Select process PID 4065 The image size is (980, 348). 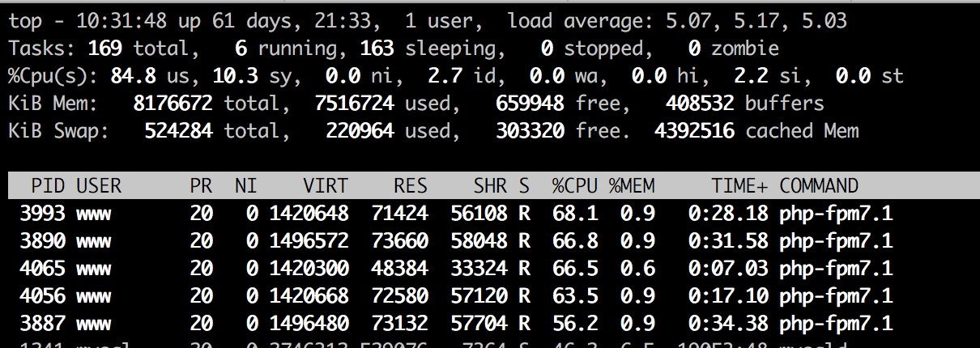[x=41, y=269]
